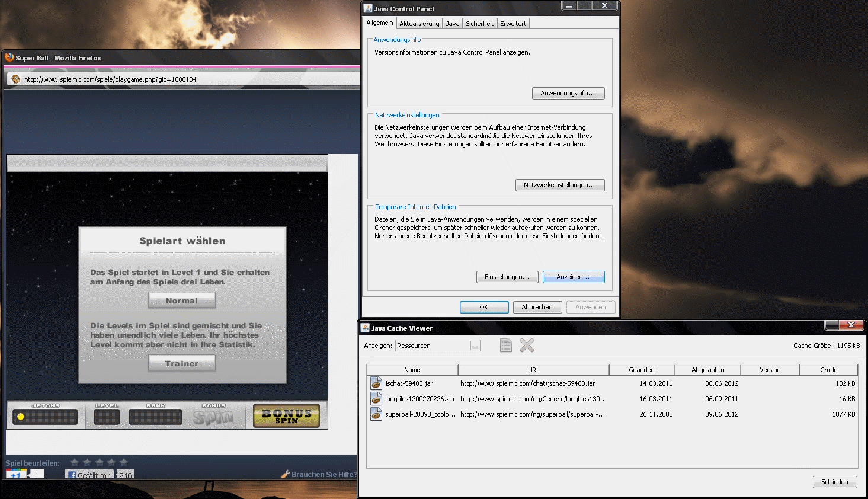This screenshot has width=868, height=499.
Task: Open the Aktualisierung tab
Action: [x=419, y=24]
